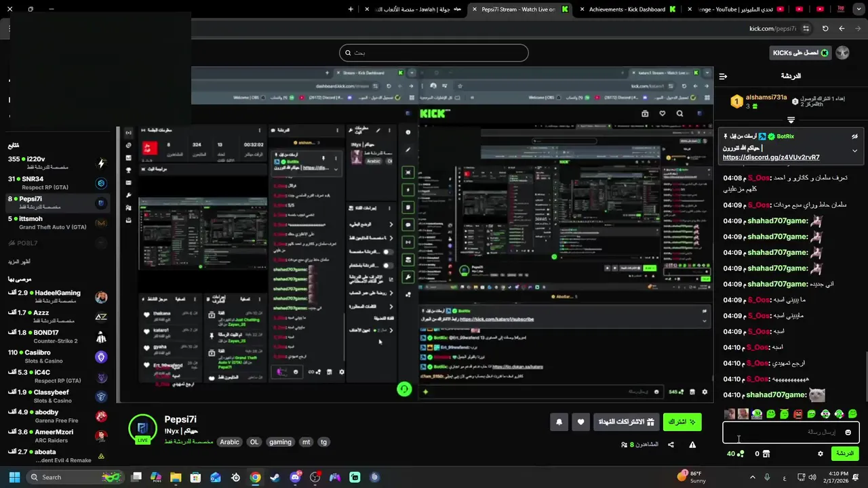This screenshot has height=488, width=868.
Task: Open the weather widget showing 86°F
Action: click(692, 477)
